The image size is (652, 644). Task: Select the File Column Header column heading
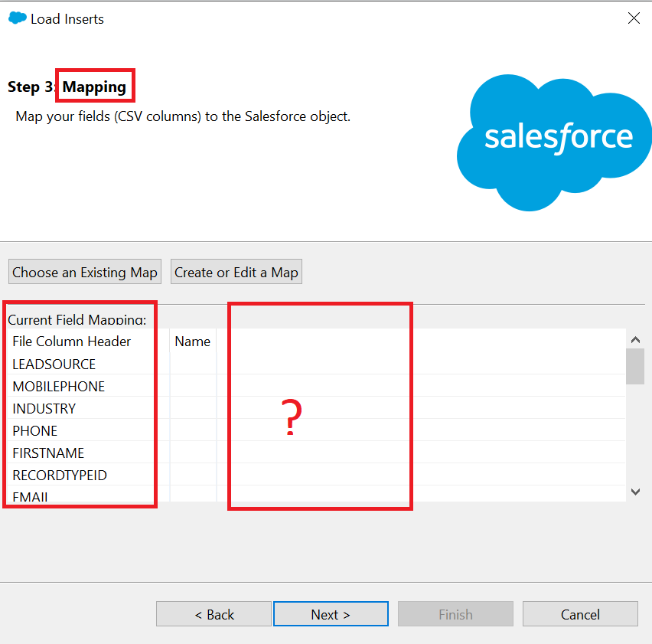[71, 341]
